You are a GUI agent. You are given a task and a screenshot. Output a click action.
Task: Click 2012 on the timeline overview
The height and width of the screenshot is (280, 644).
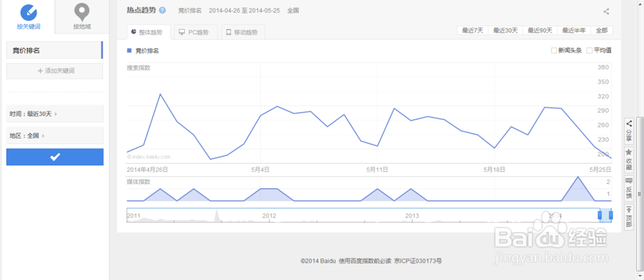[269, 216]
